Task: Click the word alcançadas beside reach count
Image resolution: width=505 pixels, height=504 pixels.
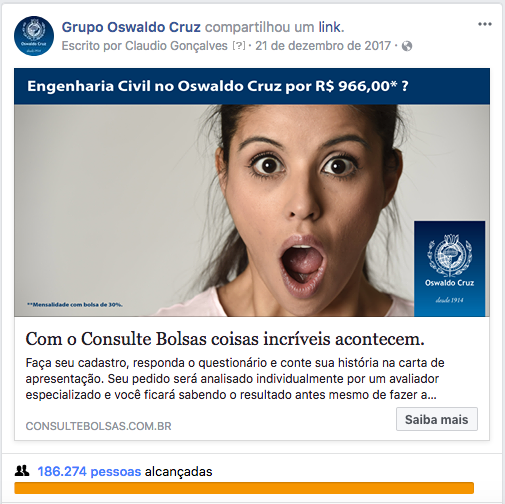Action: [178, 471]
